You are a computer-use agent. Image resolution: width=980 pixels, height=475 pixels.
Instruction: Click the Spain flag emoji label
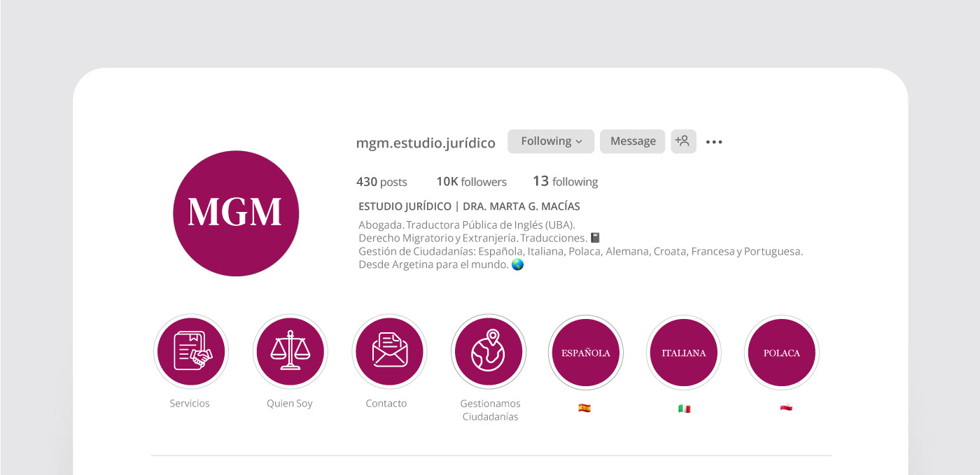[x=584, y=408]
